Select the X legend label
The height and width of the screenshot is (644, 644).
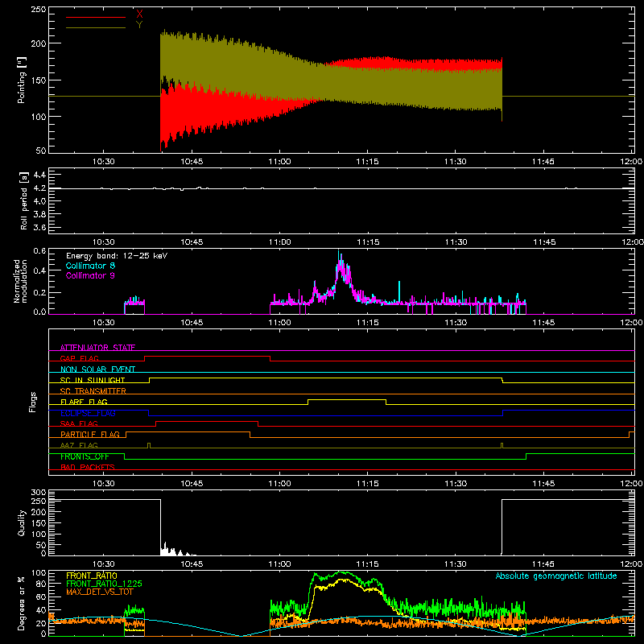(x=139, y=14)
